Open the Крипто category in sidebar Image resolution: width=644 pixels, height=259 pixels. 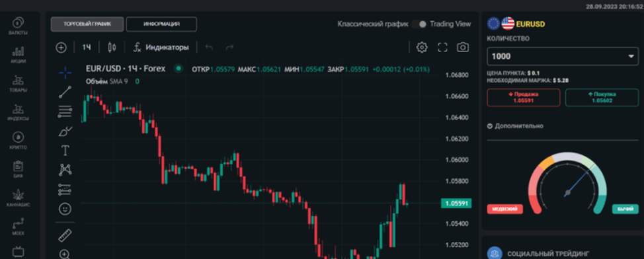(x=18, y=140)
